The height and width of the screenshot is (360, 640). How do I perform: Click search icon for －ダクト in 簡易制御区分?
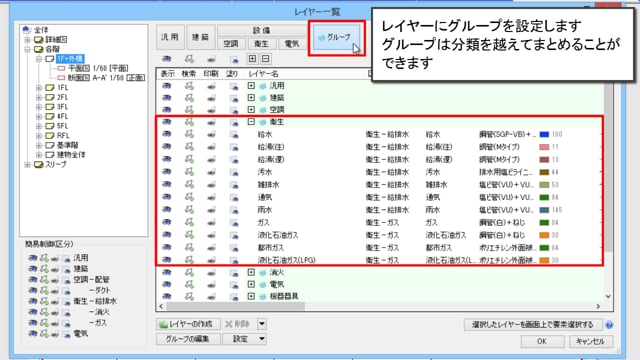44,290
